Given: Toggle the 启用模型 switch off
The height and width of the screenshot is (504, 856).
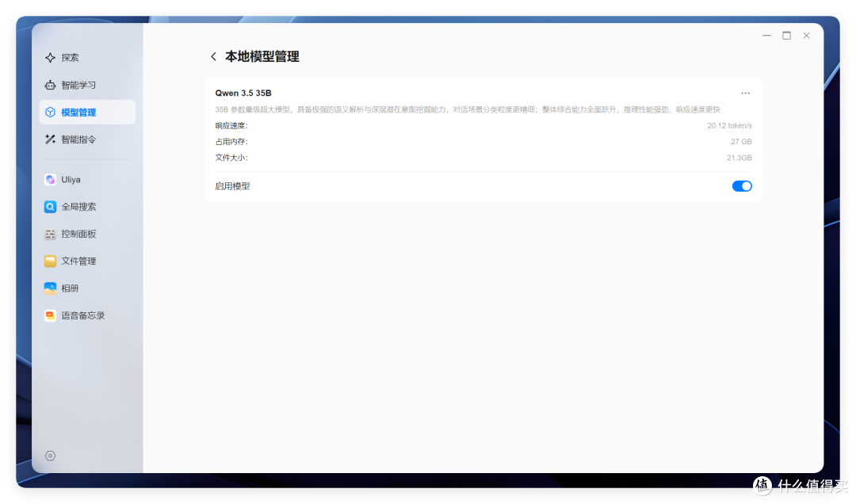Looking at the screenshot, I should click(742, 186).
